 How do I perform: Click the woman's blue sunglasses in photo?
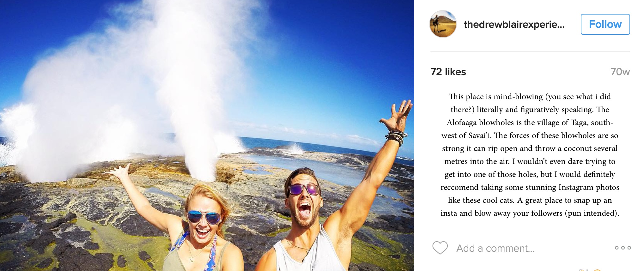point(204,217)
